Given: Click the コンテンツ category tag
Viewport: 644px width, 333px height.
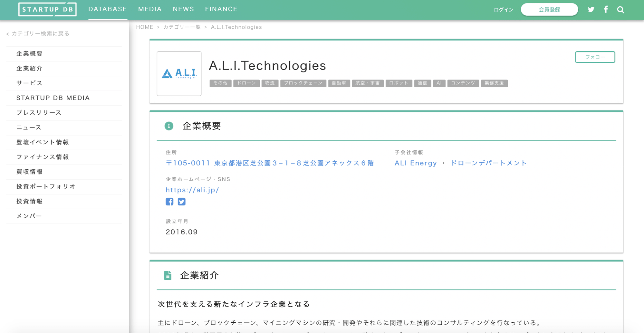Looking at the screenshot, I should (x=463, y=83).
